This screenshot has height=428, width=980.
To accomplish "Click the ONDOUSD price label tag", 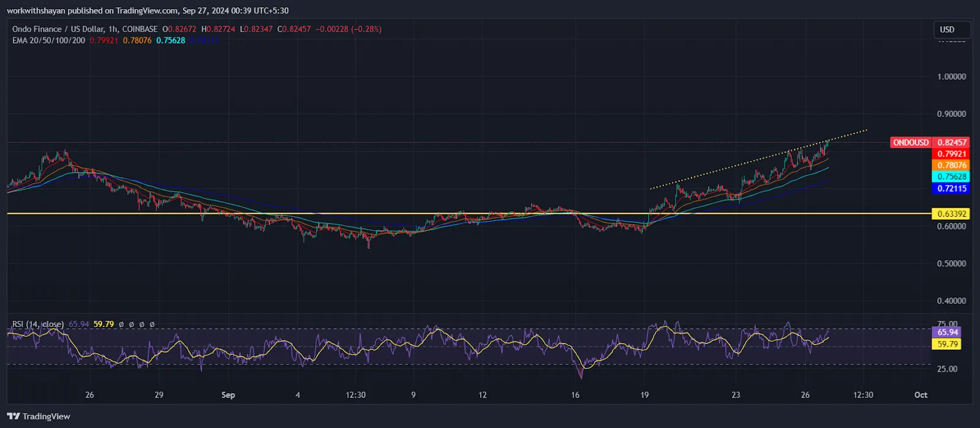I will coord(911,143).
